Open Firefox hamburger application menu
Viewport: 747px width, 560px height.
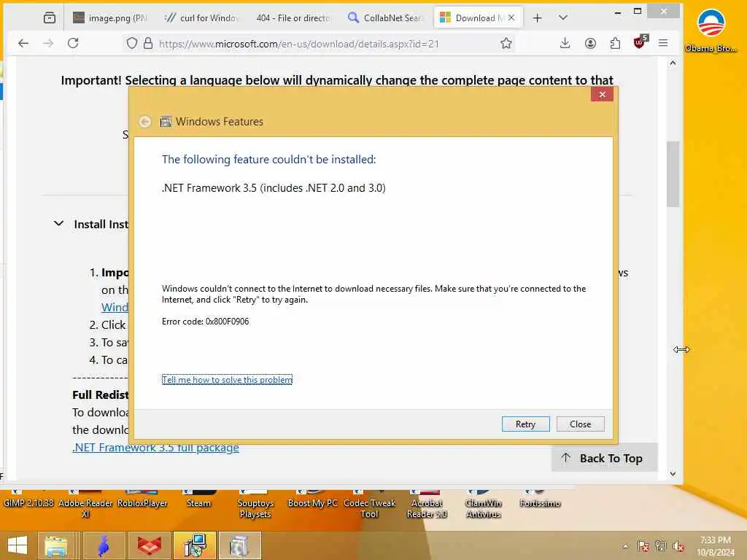point(663,43)
